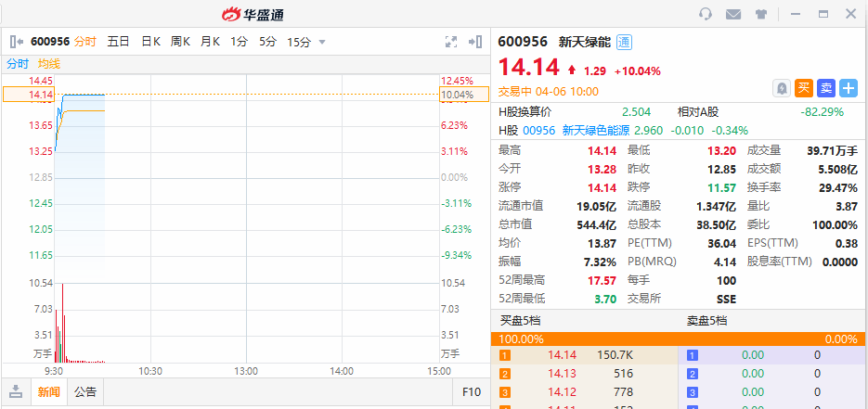
Task: Click the sell level 1 badge
Action: pos(692,355)
